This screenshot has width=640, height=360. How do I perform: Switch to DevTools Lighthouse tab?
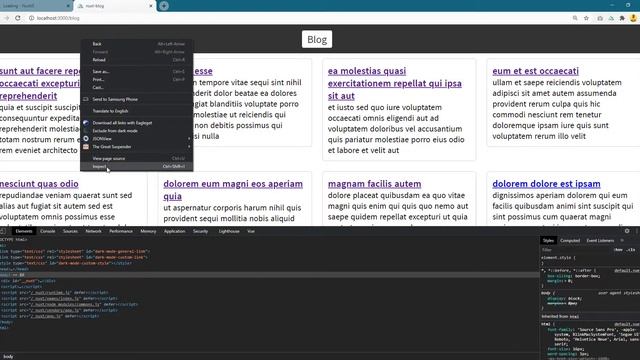(x=229, y=231)
